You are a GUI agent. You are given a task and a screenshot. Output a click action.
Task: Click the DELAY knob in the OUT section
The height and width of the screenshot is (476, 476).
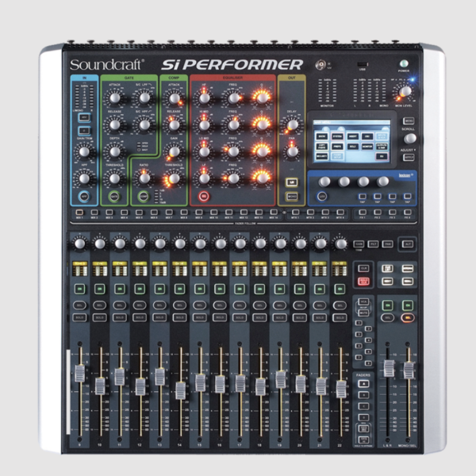coord(292,125)
